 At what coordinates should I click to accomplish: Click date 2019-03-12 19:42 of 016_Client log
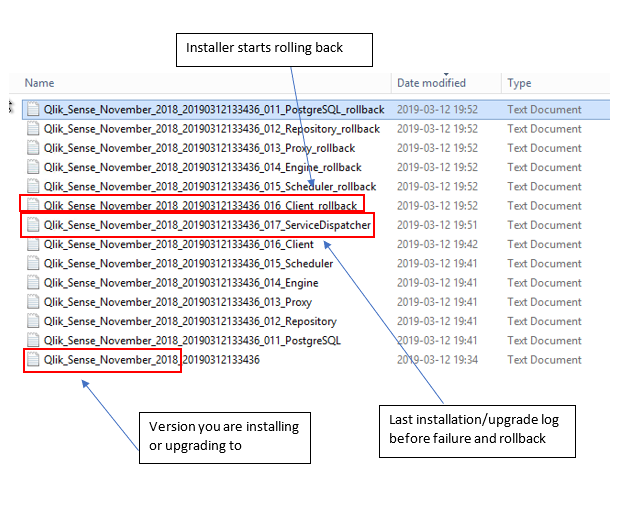click(437, 244)
